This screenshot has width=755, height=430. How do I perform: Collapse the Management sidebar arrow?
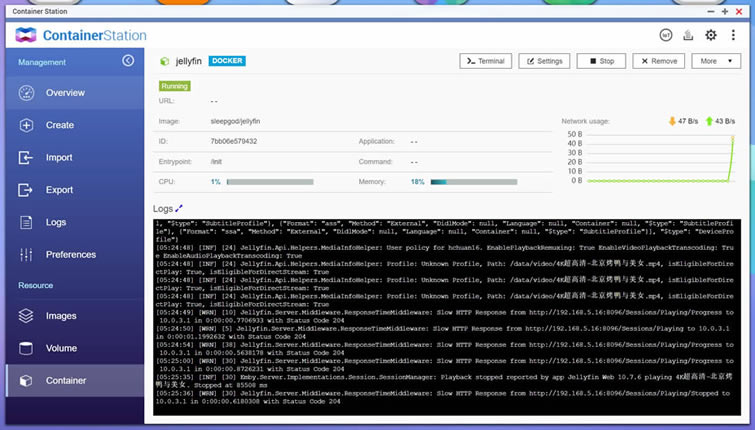pyautogui.click(x=128, y=60)
